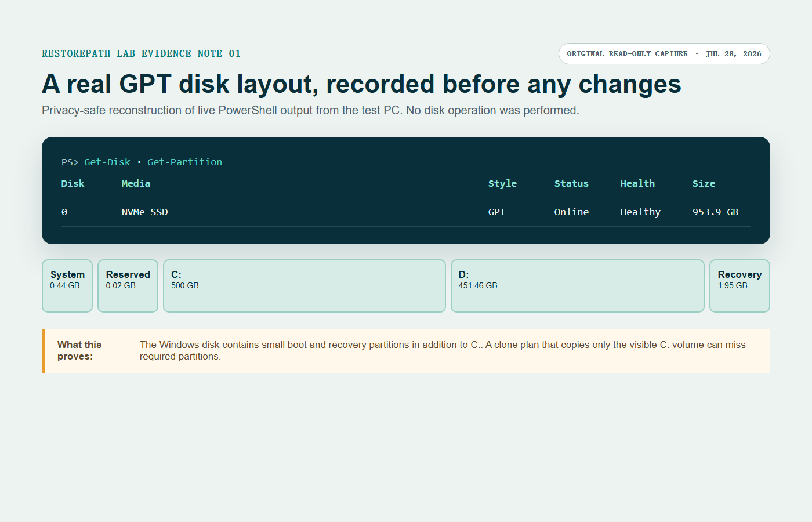This screenshot has height=522, width=812.
Task: Click the "Disk" column header
Action: click(x=73, y=183)
